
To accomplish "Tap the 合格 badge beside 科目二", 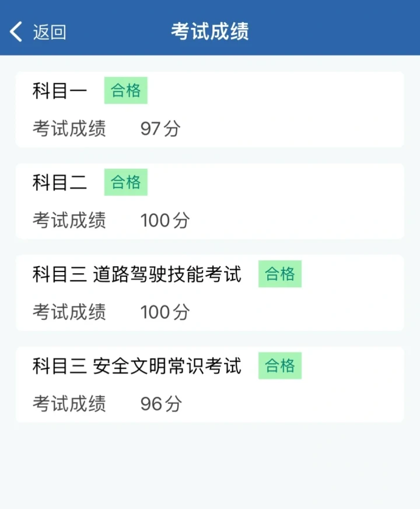I will pyautogui.click(x=126, y=182).
